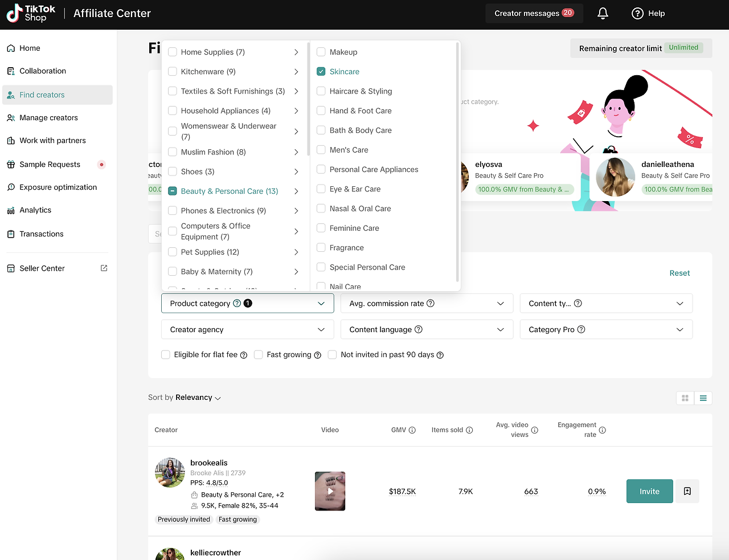The height and width of the screenshot is (560, 729).
Task: Invite creator brookealis
Action: [x=650, y=491]
